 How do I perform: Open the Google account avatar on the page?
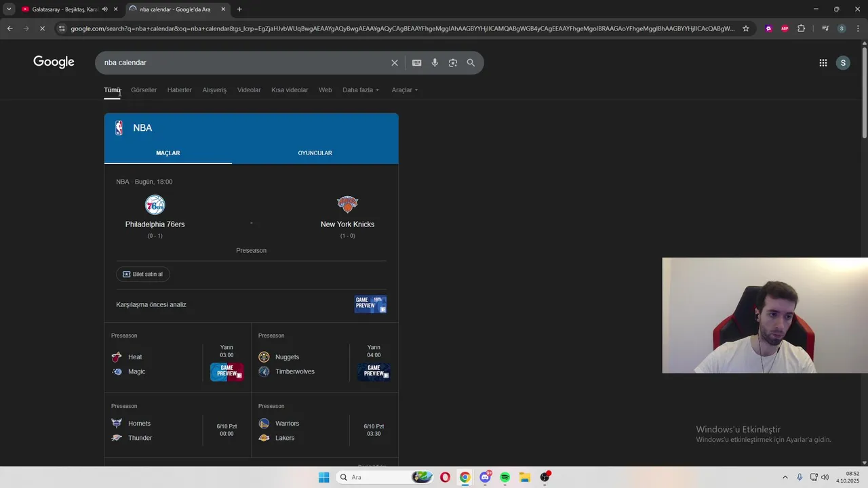tap(843, 62)
